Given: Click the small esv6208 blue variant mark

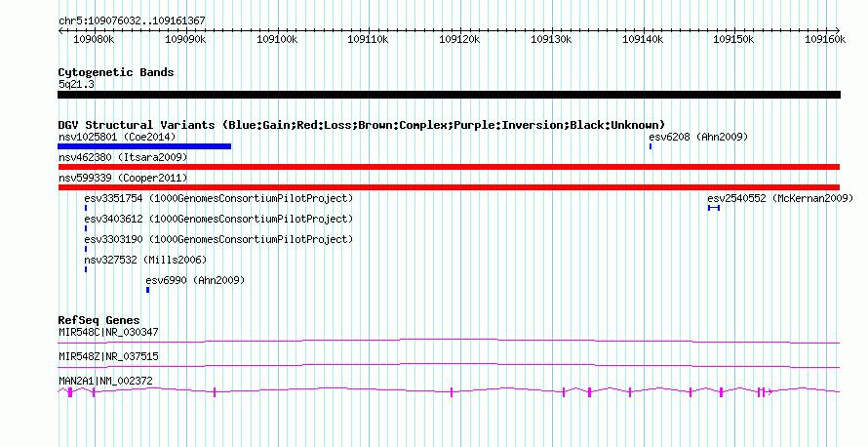Looking at the screenshot, I should (x=651, y=146).
